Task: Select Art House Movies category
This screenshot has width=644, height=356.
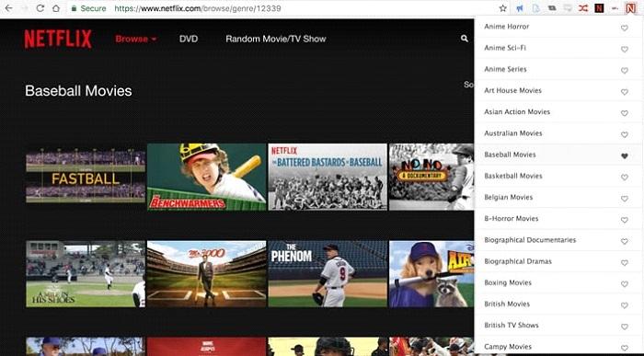Action: pyautogui.click(x=512, y=90)
